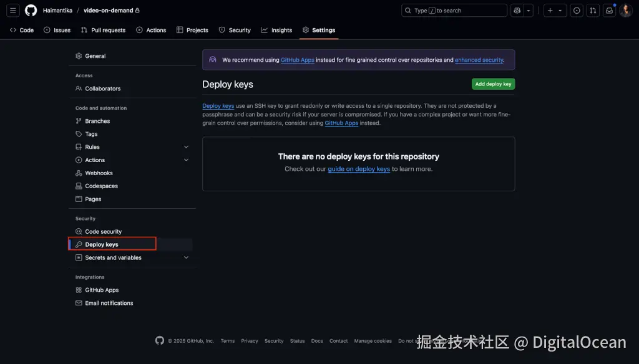Go to GitHub home via Octocat logo
The width and height of the screenshot is (639, 364).
[31, 11]
